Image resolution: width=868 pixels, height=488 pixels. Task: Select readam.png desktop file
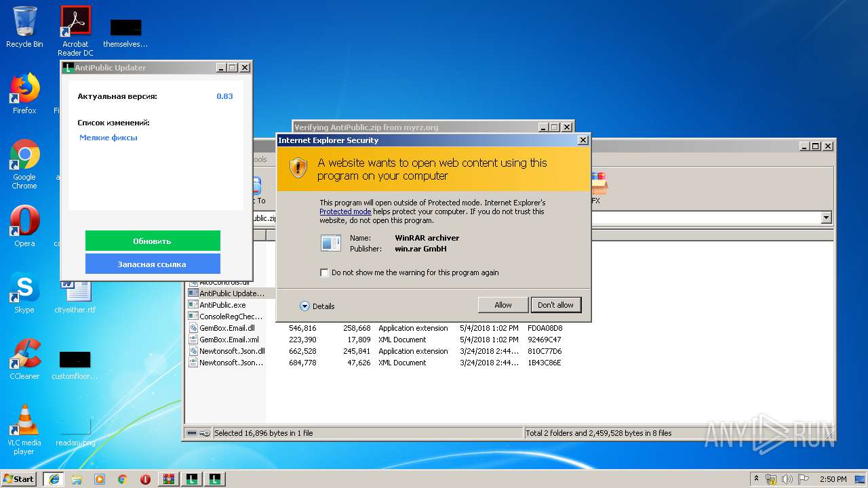pos(75,432)
